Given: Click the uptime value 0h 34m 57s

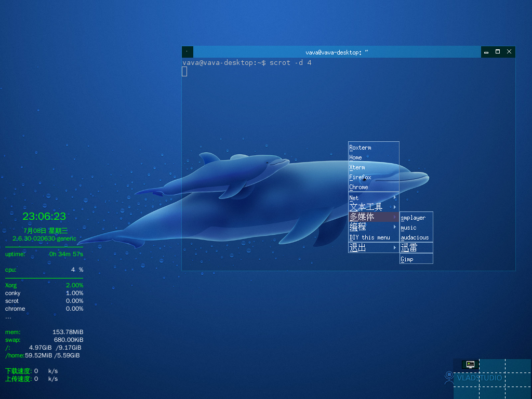Looking at the screenshot, I should [66, 254].
